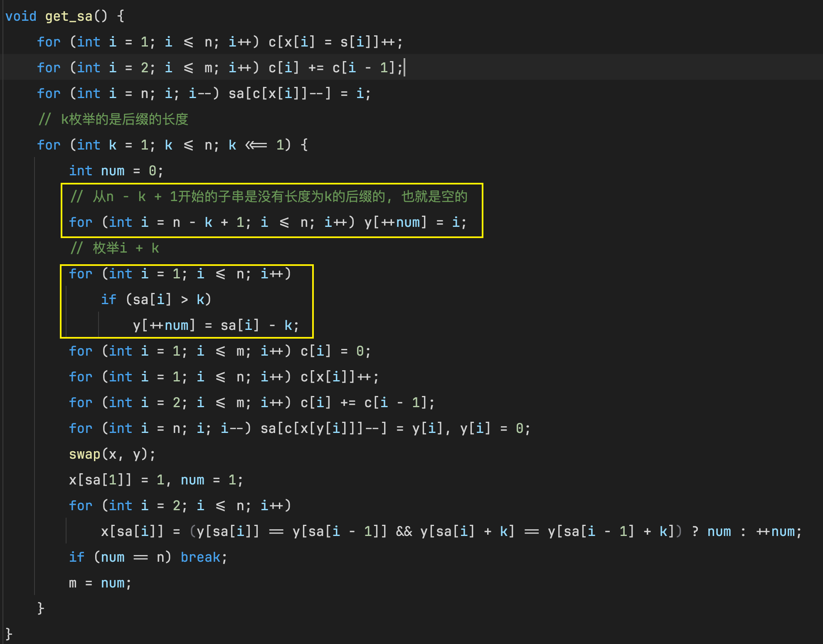Click the c[i] = 0 reset statement
Screen dimensions: 823x644
(335, 351)
